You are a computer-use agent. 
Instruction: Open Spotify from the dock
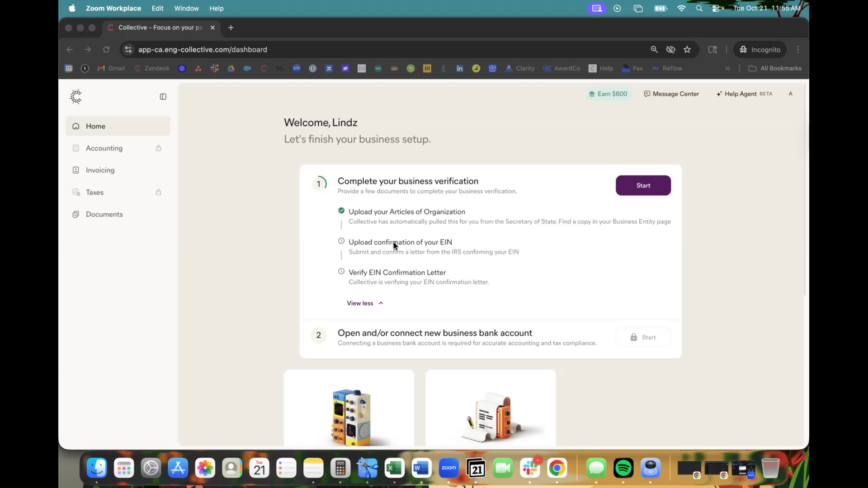[x=623, y=468]
